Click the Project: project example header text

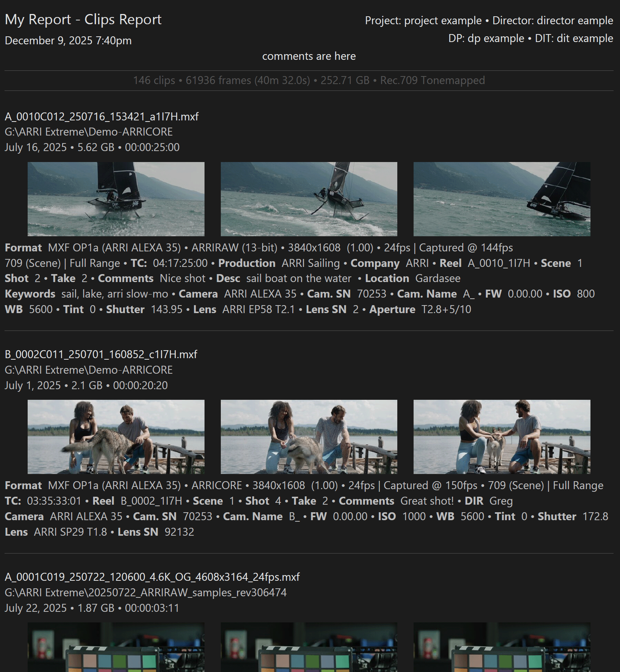point(423,20)
